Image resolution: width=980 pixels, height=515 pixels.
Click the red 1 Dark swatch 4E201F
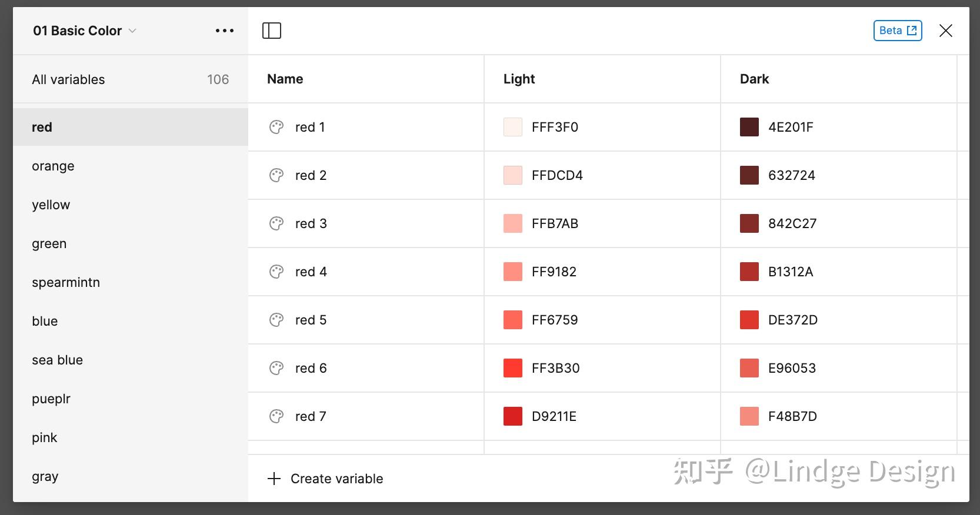pyautogui.click(x=749, y=127)
